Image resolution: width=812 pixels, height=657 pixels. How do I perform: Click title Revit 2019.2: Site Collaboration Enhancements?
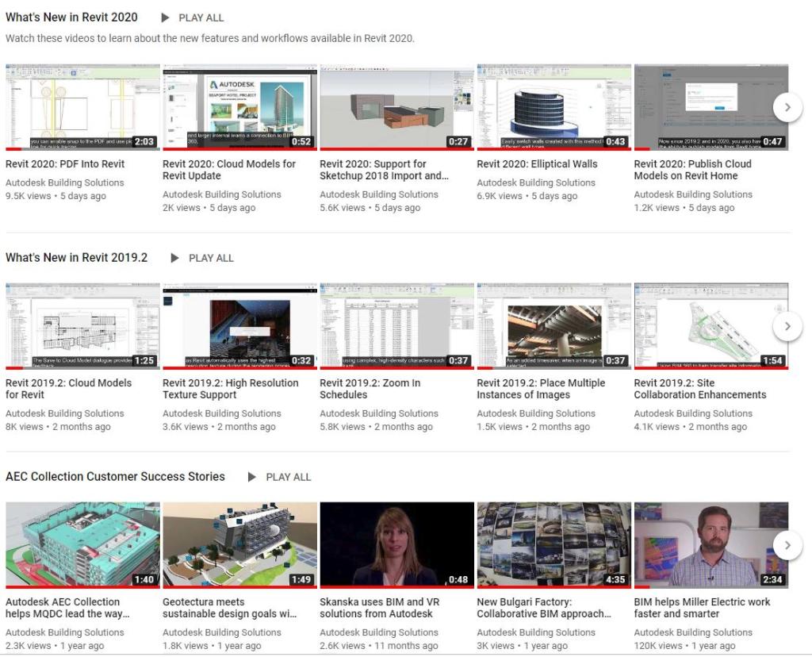coord(700,389)
